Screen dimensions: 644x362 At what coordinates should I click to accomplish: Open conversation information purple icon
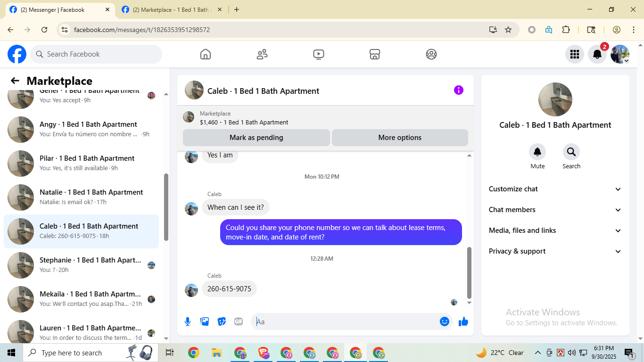click(459, 90)
